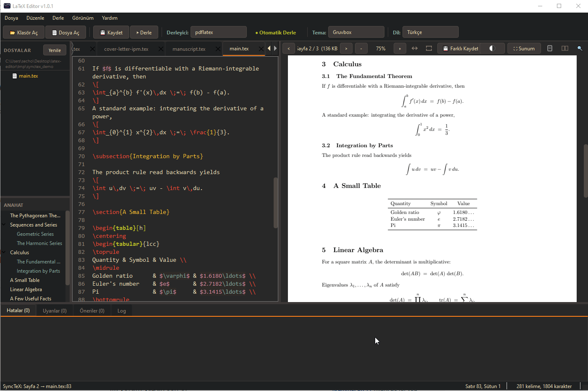Click the outline panel scrollbar
Screen dimensions: 588x391
[68, 248]
